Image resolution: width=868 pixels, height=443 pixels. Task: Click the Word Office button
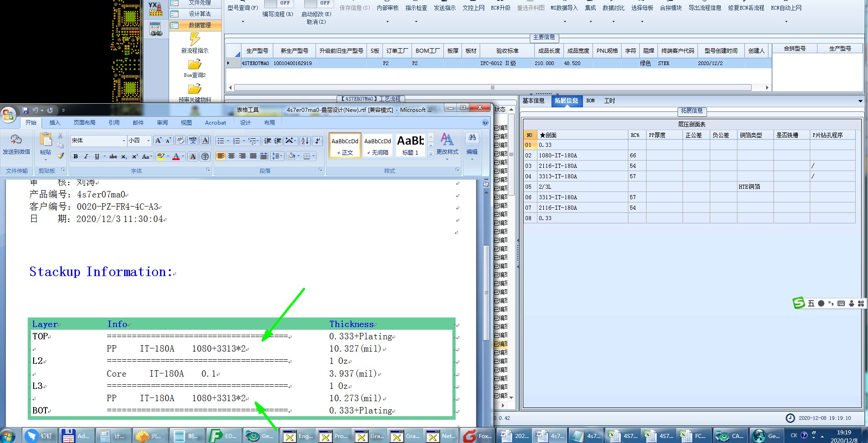click(x=8, y=115)
